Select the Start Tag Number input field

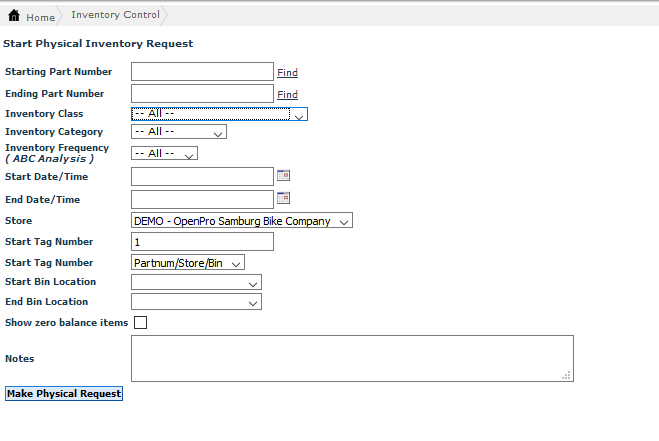pyautogui.click(x=202, y=242)
